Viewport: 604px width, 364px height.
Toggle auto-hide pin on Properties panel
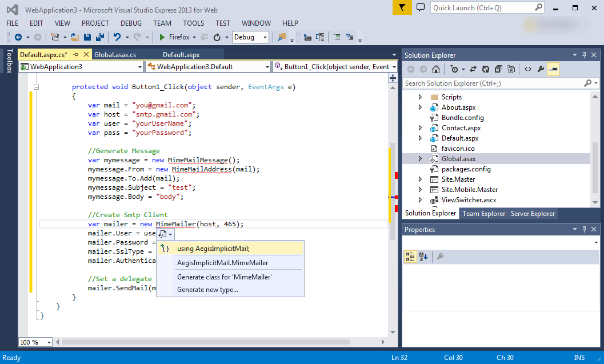pos(585,229)
